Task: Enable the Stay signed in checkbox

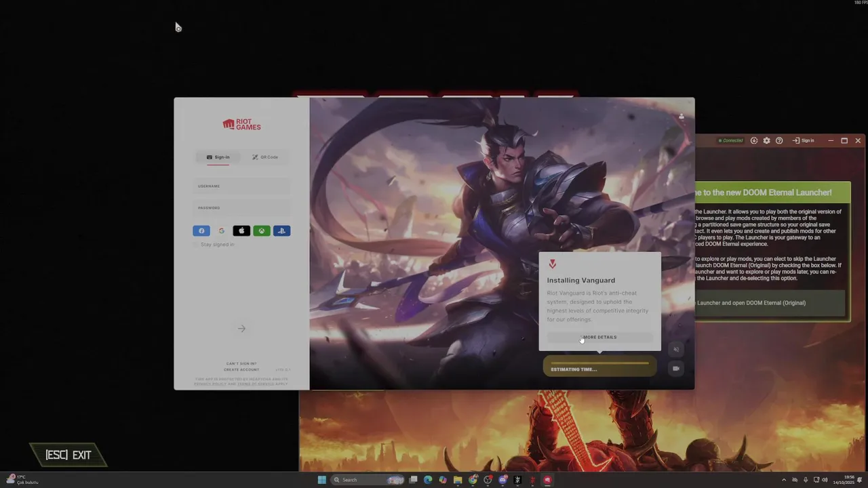Action: click(197, 245)
